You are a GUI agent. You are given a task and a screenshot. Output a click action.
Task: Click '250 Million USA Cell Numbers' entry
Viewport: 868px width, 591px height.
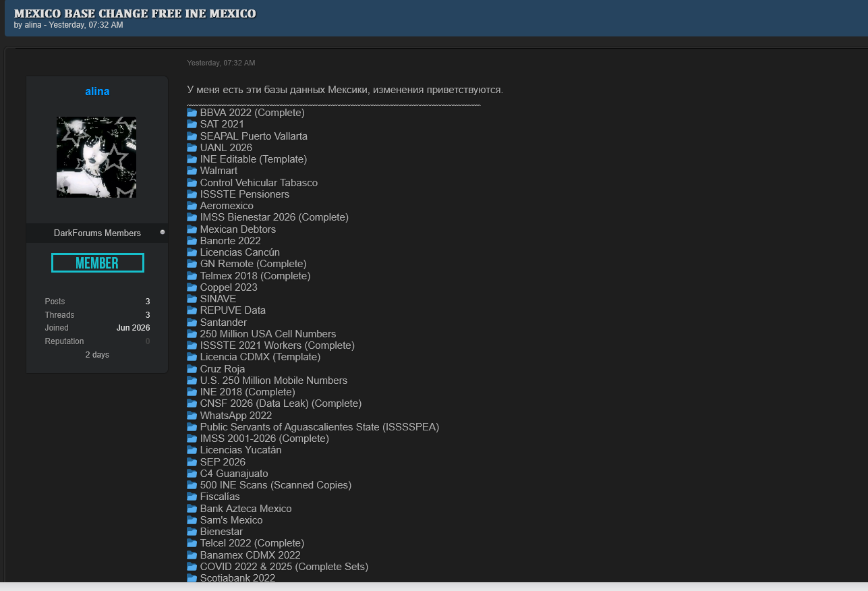tap(268, 333)
